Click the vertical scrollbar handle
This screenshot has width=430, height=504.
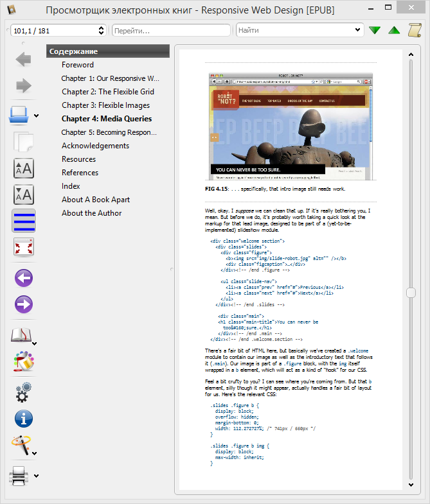411,293
